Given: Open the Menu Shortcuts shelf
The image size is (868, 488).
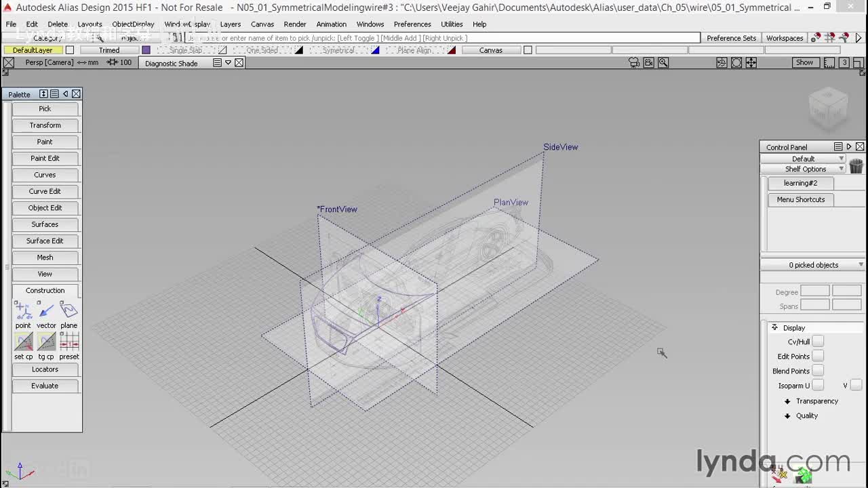Looking at the screenshot, I should pos(801,199).
